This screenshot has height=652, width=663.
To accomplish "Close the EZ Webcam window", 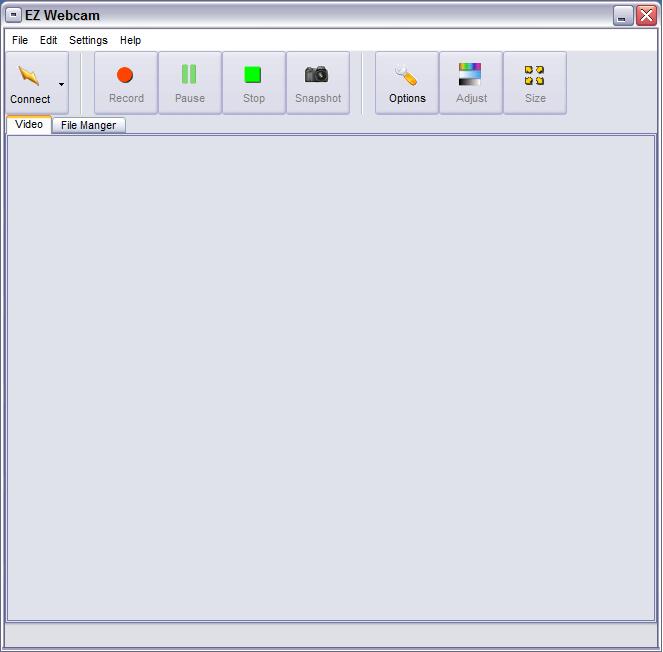I will pyautogui.click(x=647, y=16).
